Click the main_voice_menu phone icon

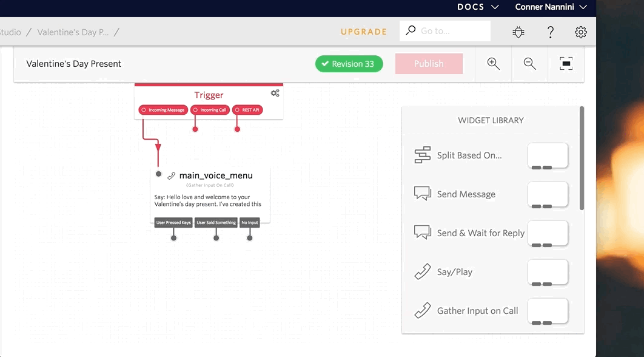tap(171, 175)
